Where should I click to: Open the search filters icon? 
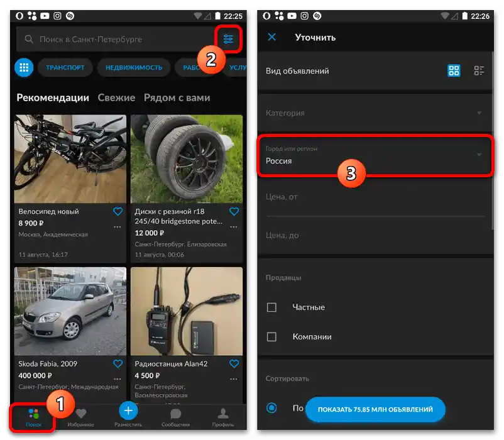click(x=228, y=39)
